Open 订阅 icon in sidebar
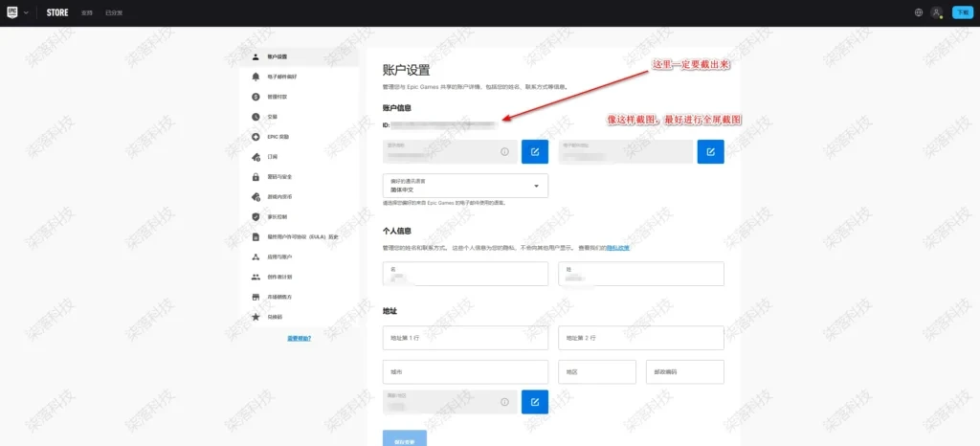Viewport: 980px width, 446px height. 256,157
